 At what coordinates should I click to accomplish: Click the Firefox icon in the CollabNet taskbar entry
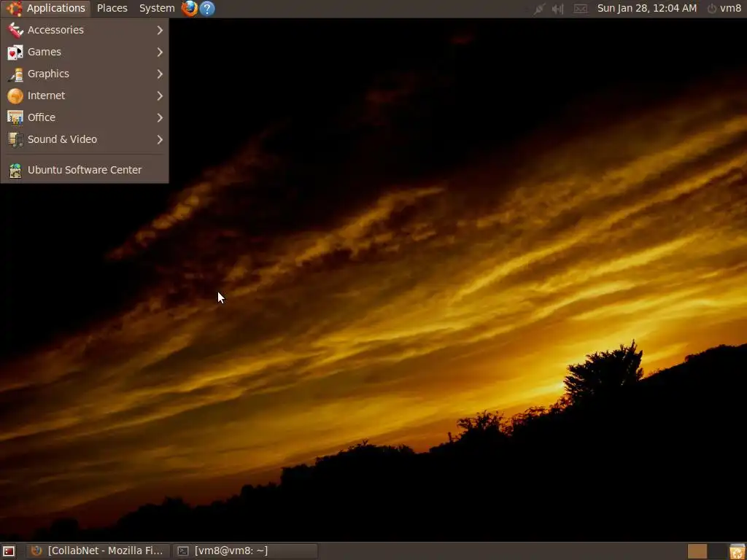tap(36, 551)
